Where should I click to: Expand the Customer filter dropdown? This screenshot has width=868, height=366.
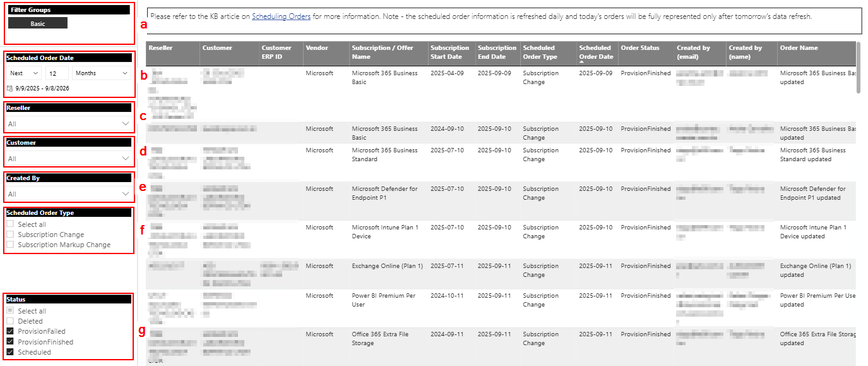[68, 159]
